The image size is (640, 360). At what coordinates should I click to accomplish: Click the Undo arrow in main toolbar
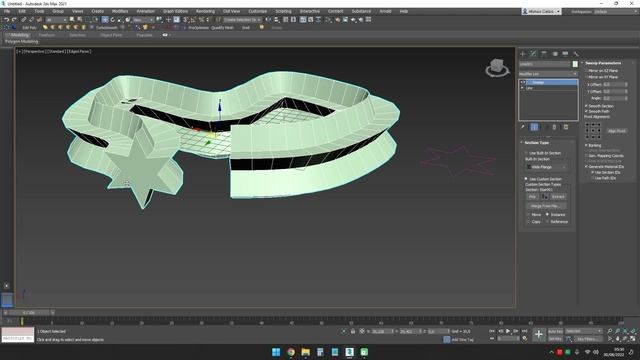pos(7,20)
